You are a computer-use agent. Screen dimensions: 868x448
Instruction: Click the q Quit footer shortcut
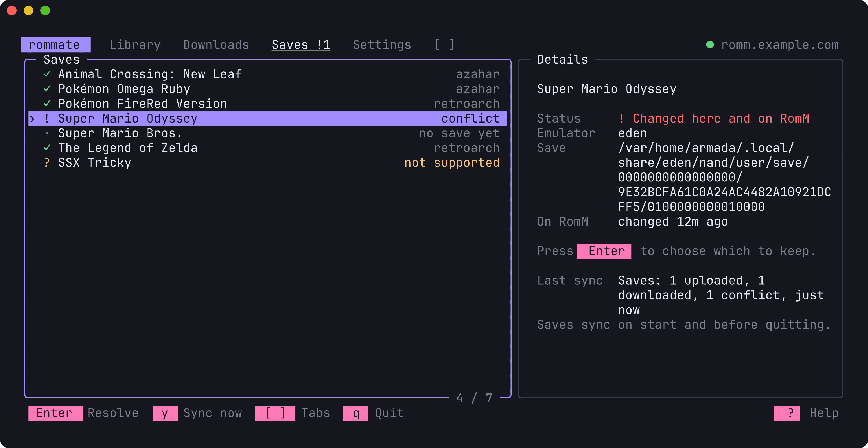click(373, 413)
